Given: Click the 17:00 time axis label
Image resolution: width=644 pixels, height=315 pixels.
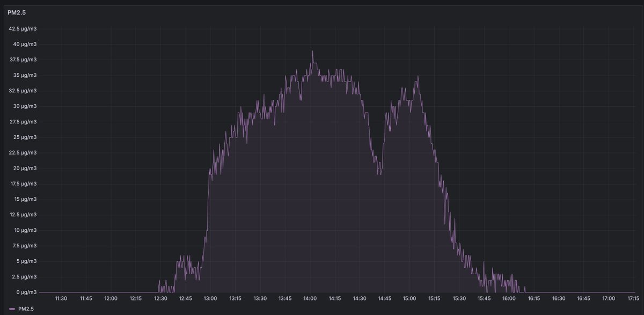Looking at the screenshot, I should coord(609,298).
